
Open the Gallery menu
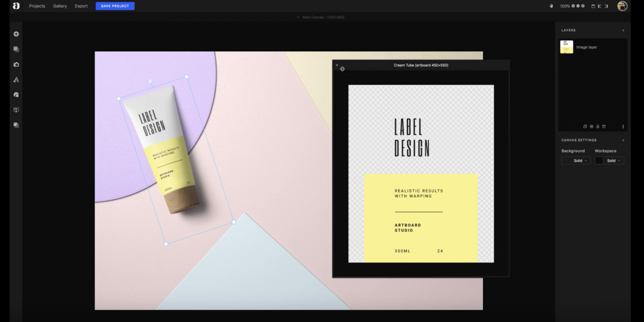point(60,6)
